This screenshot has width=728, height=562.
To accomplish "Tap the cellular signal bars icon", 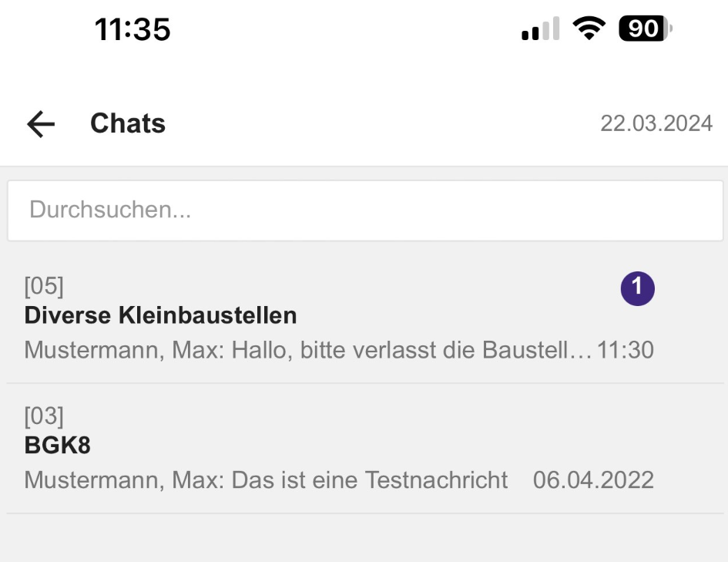I will click(x=541, y=29).
